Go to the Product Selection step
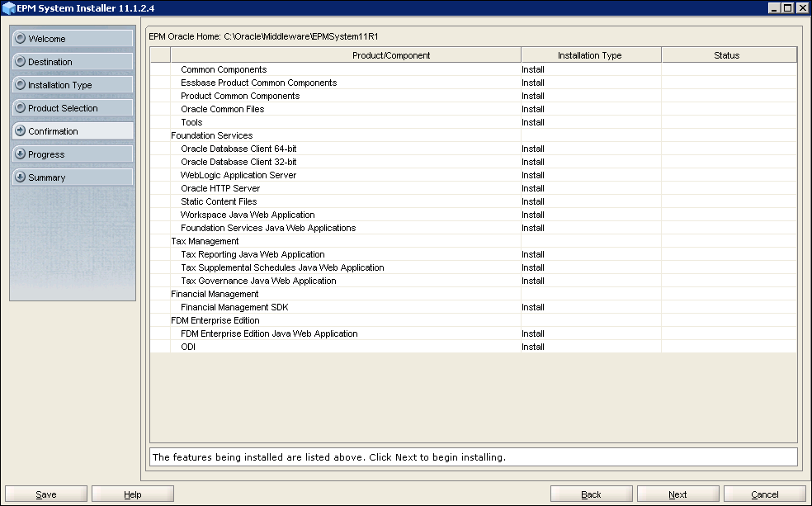Screen dimensions: 812x506 [73, 108]
